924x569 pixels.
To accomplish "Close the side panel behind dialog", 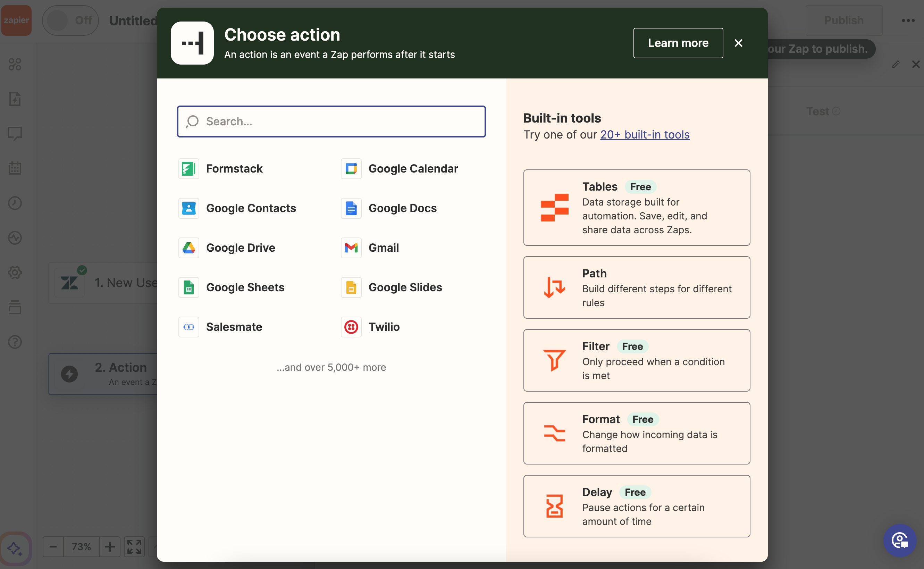I will [915, 64].
